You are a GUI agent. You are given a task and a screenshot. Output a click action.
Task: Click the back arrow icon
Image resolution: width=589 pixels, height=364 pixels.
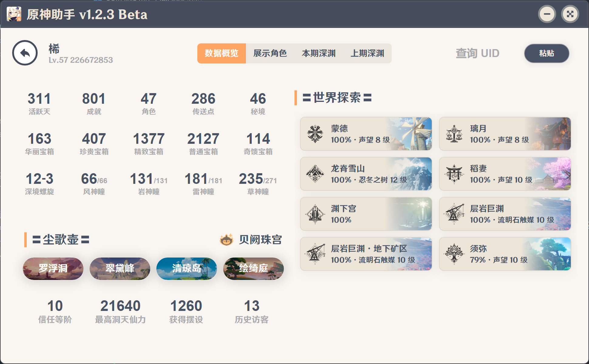click(25, 53)
